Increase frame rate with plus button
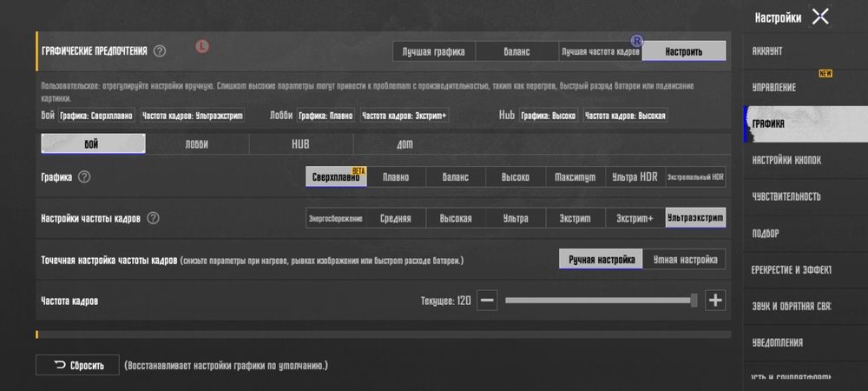Screen dimensions: 868x391 point(715,300)
